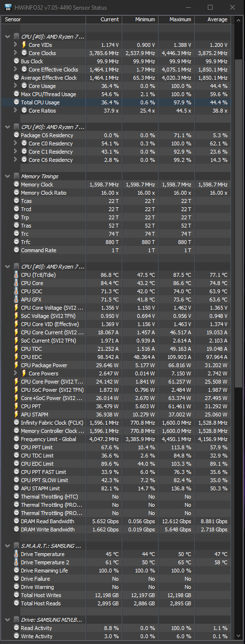Click the Maximum column header

176,19
